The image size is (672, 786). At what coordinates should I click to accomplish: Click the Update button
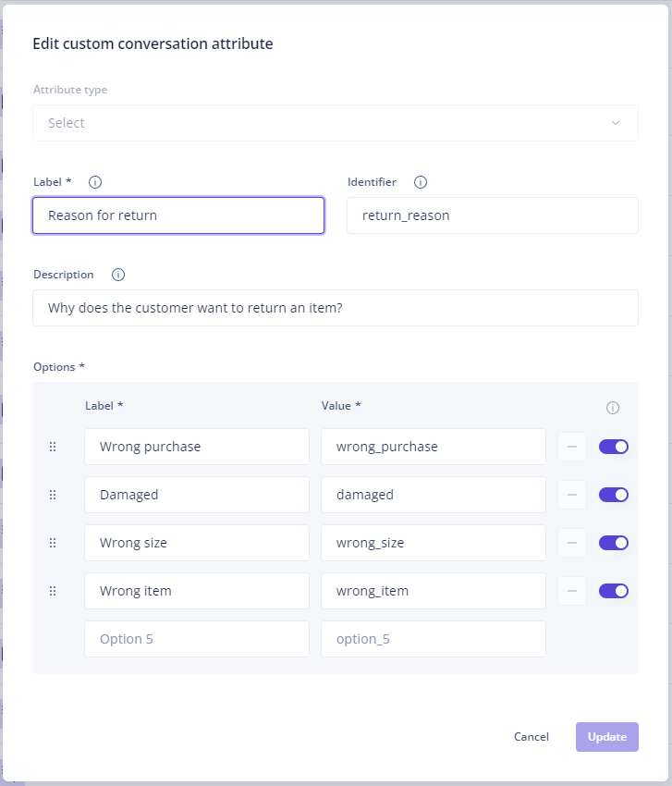click(x=607, y=737)
